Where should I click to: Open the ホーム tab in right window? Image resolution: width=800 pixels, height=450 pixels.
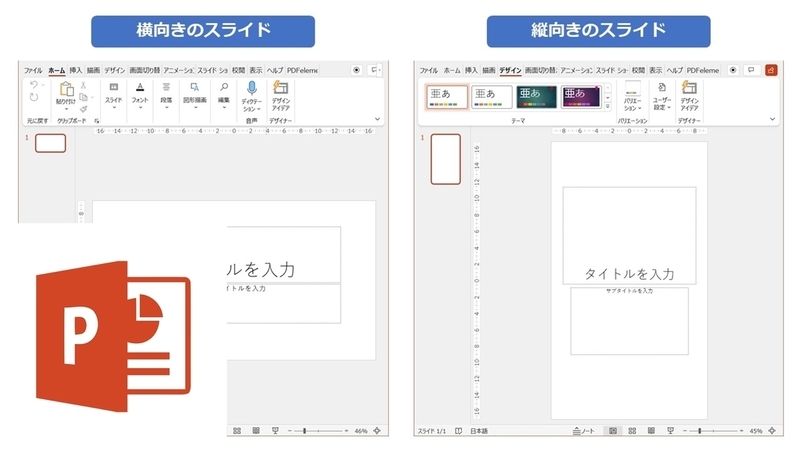point(452,70)
